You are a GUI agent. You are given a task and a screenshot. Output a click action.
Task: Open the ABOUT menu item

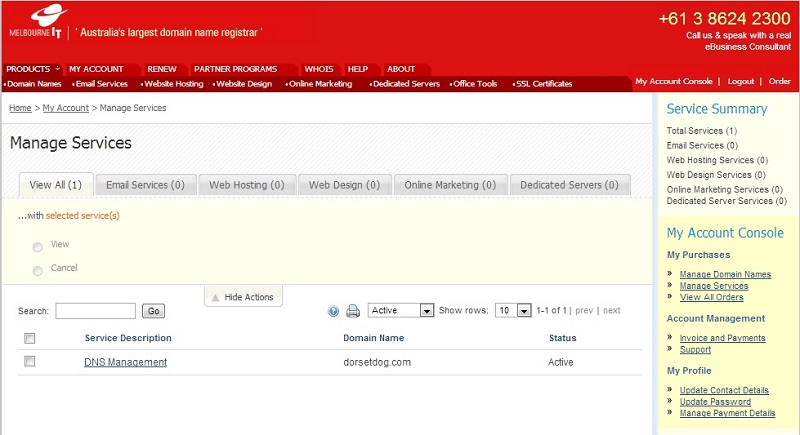[x=401, y=69]
